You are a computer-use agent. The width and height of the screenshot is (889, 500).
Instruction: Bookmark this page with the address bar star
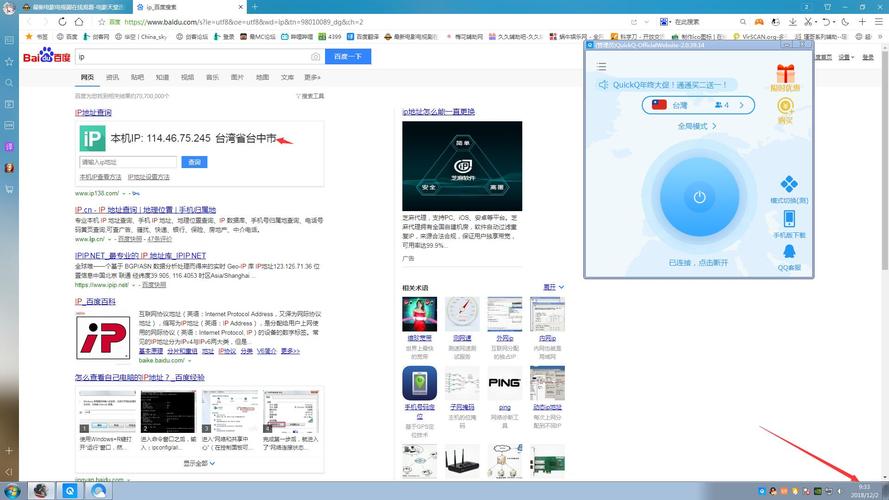pyautogui.click(x=101, y=22)
